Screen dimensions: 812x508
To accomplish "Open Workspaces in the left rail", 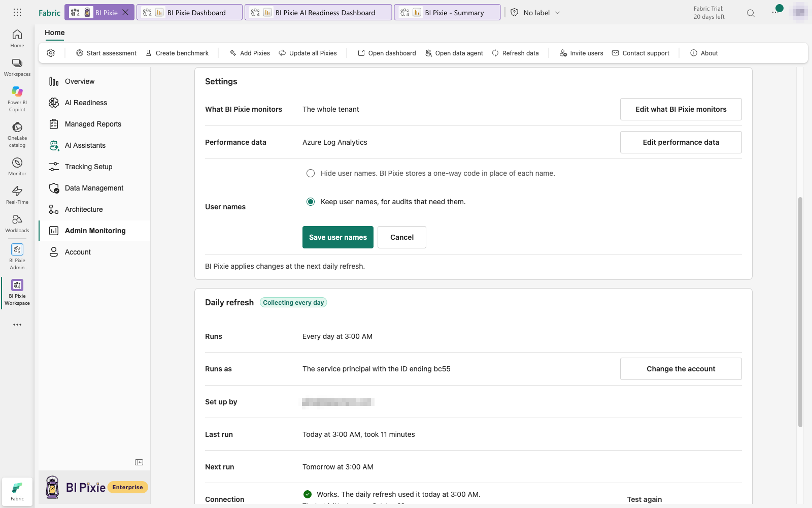I will pos(17,67).
